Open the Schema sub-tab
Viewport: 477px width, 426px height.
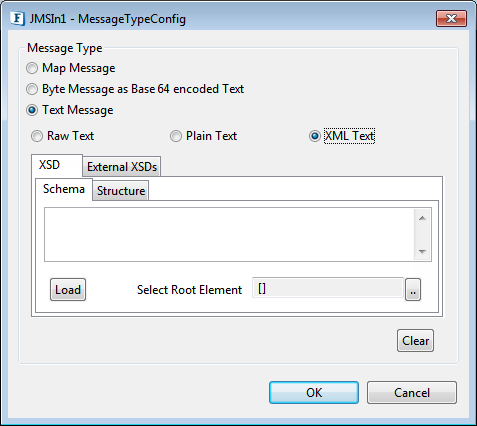[64, 189]
